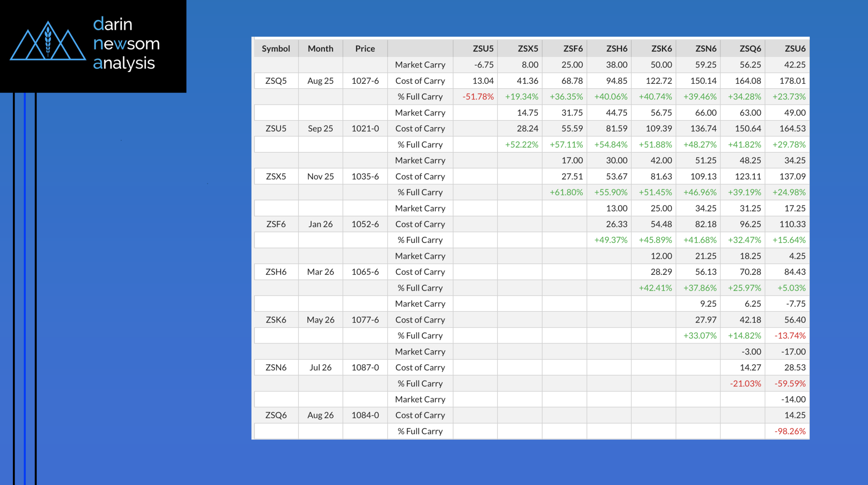Click the Nov 25 month cell

point(320,177)
